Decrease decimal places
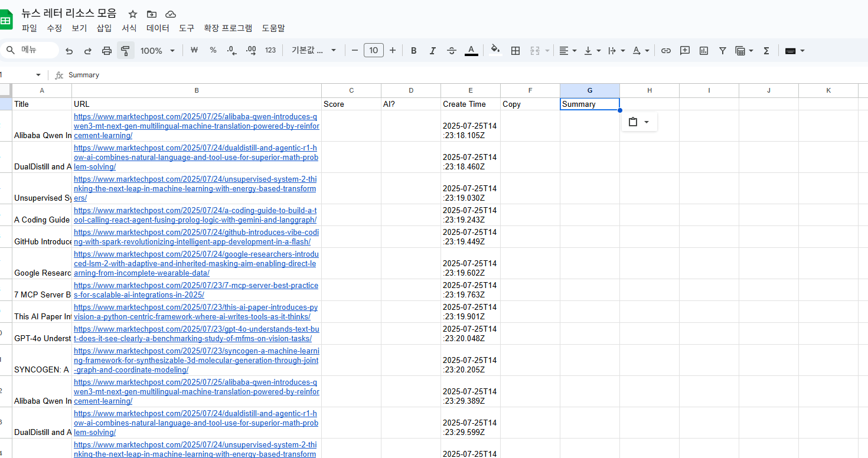Screen dimensions: 868x458 [x=231, y=50]
